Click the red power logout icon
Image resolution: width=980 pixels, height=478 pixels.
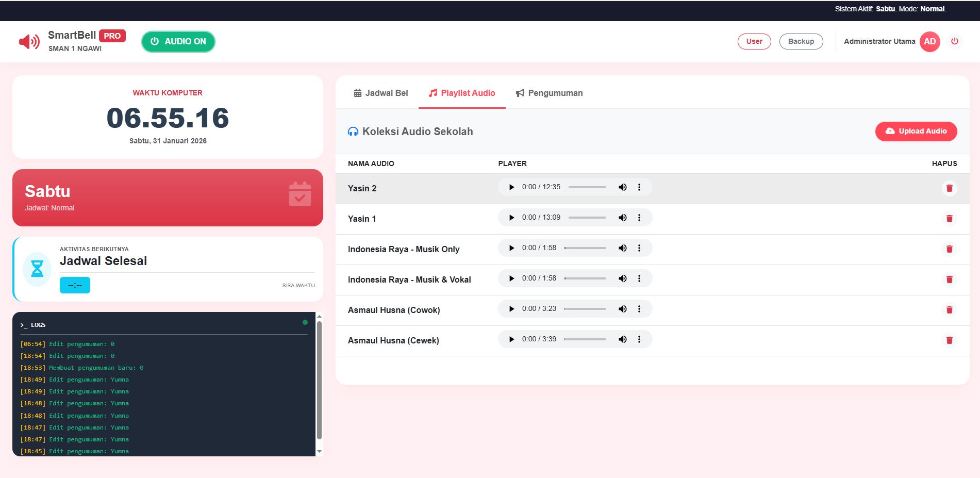tap(954, 41)
